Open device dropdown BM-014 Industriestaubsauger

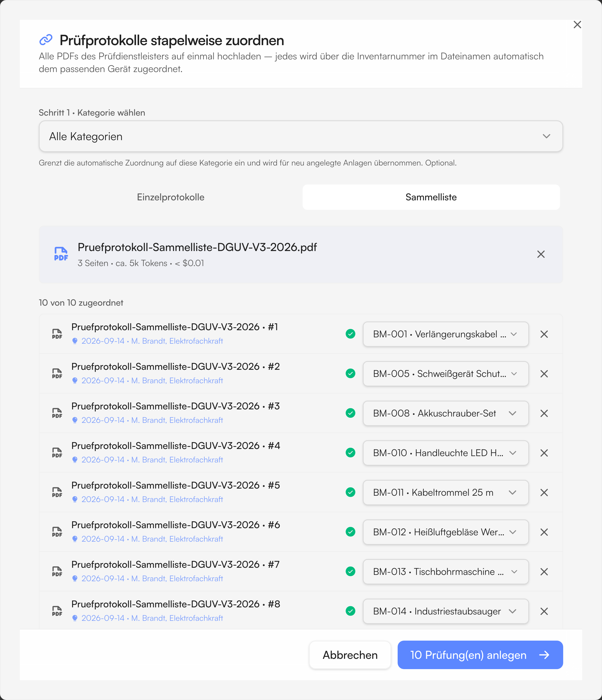445,611
